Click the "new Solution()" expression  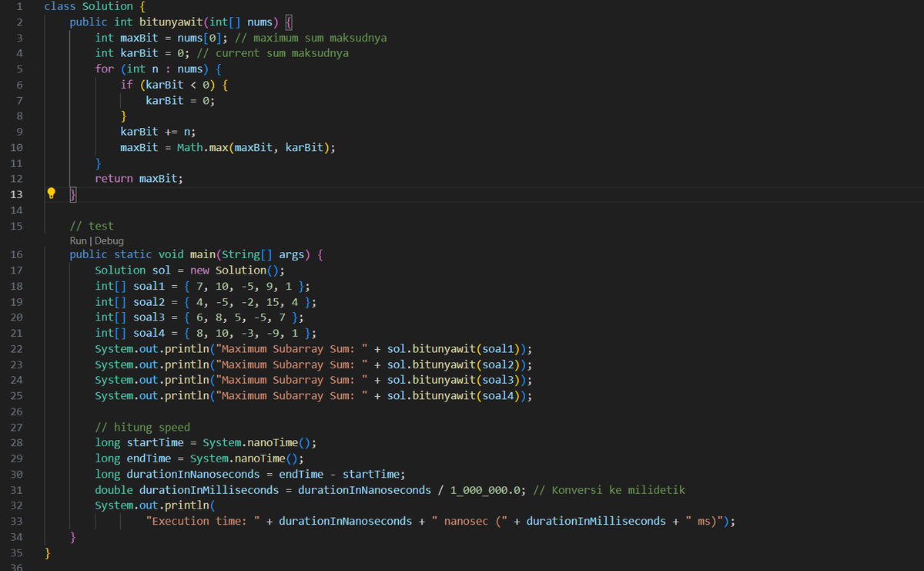(235, 270)
